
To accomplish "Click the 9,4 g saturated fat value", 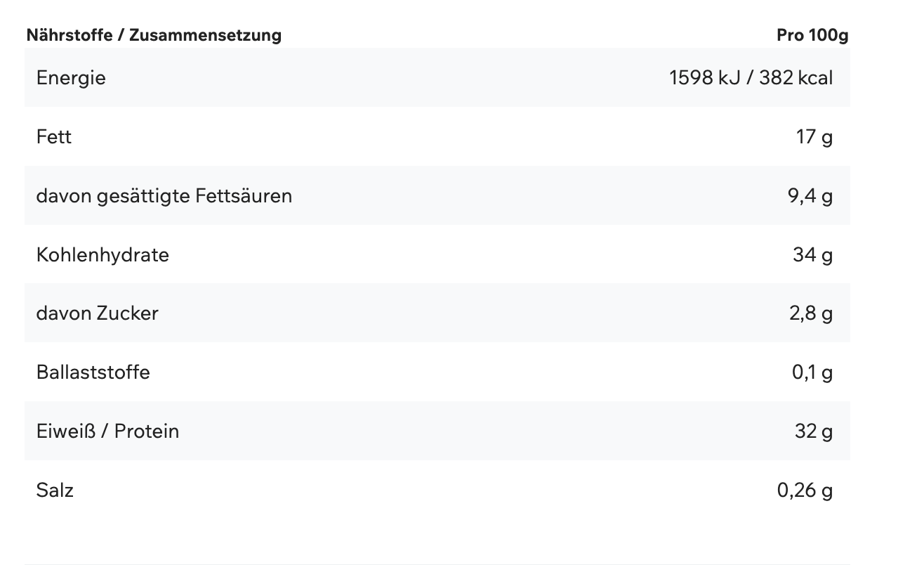I will 810,195.
